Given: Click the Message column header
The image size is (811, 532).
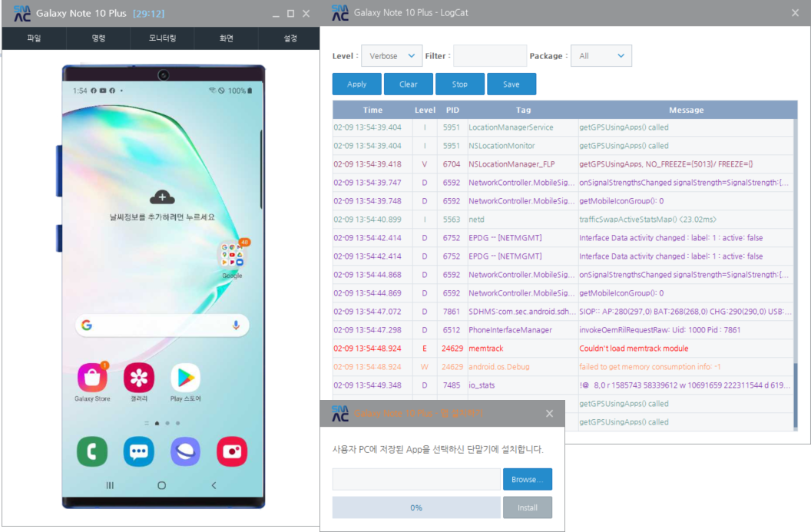Looking at the screenshot, I should click(x=686, y=110).
